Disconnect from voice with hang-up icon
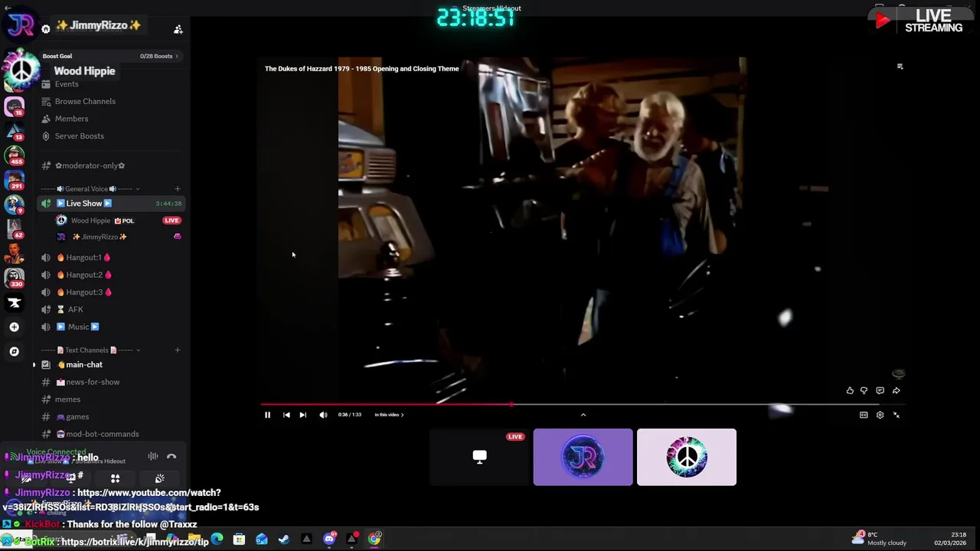Screen dimensions: 980x551 click(x=171, y=457)
